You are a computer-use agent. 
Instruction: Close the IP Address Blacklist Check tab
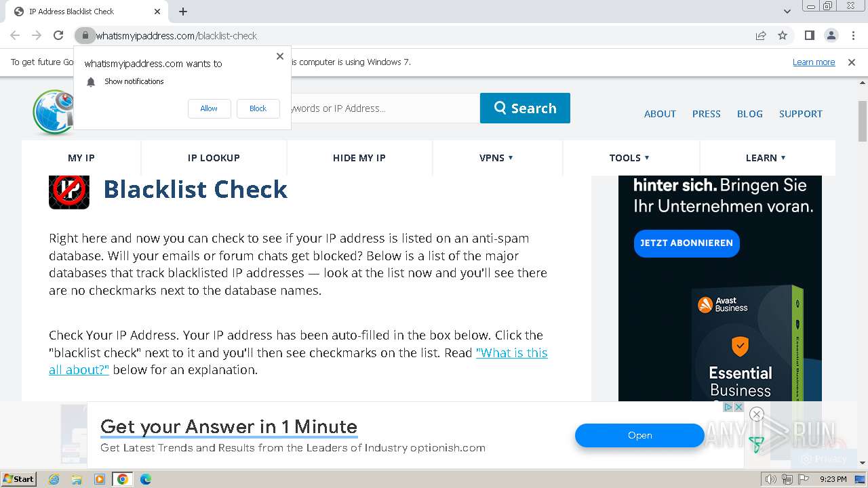(x=157, y=12)
